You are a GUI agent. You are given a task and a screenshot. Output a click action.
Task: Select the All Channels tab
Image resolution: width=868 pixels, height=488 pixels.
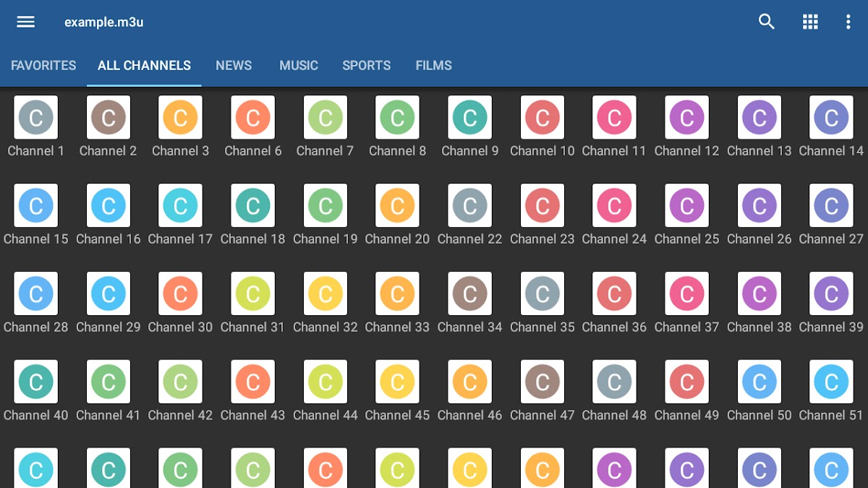point(144,65)
